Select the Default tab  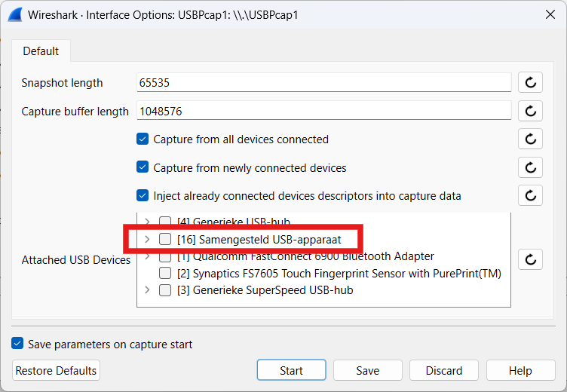[41, 51]
